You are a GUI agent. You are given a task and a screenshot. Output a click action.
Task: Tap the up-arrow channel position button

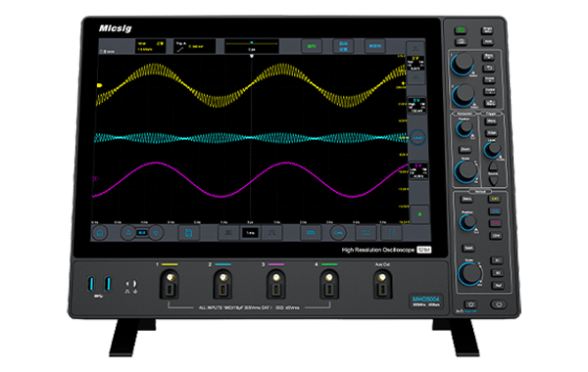pos(127,233)
